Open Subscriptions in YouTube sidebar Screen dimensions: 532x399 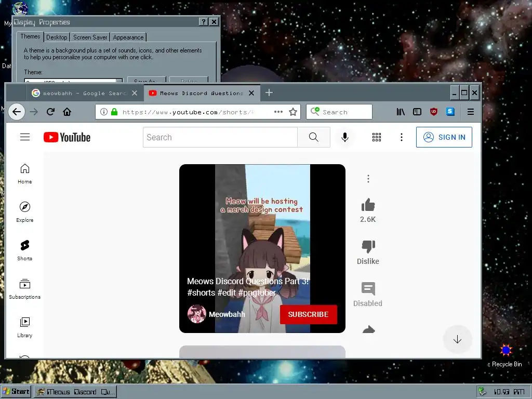[x=25, y=289]
